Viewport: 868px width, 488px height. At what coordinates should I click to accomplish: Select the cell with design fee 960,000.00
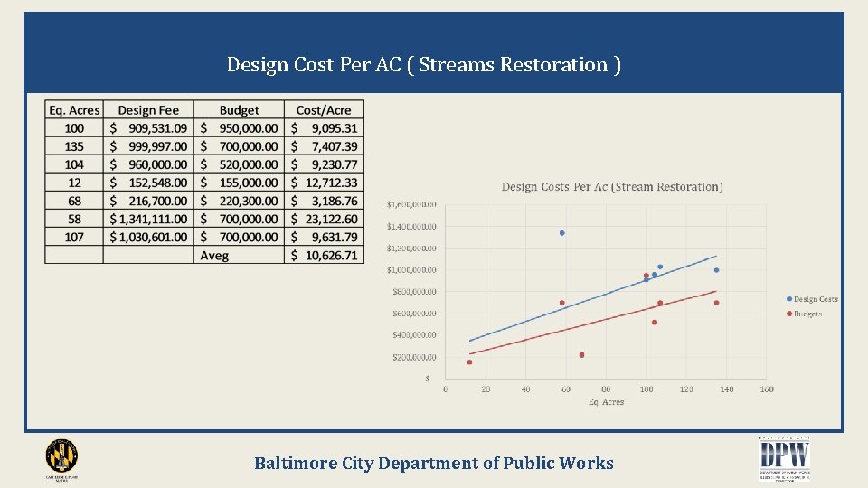(x=148, y=164)
